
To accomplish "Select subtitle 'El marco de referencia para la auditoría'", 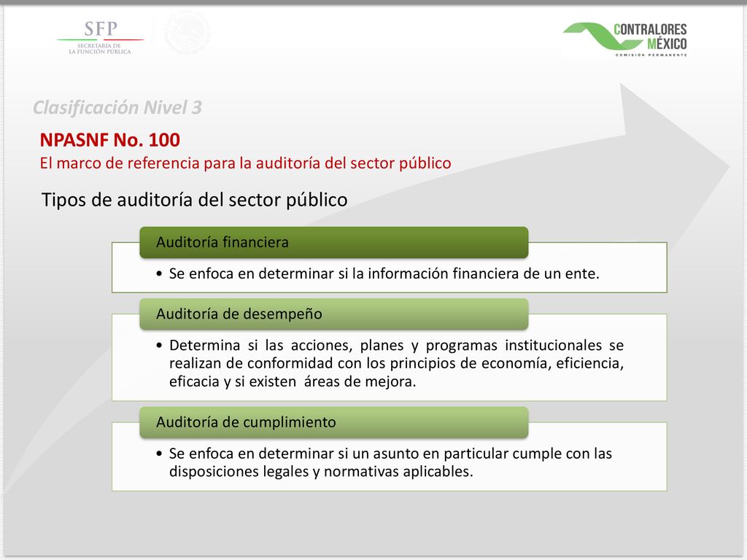I will click(x=245, y=163).
